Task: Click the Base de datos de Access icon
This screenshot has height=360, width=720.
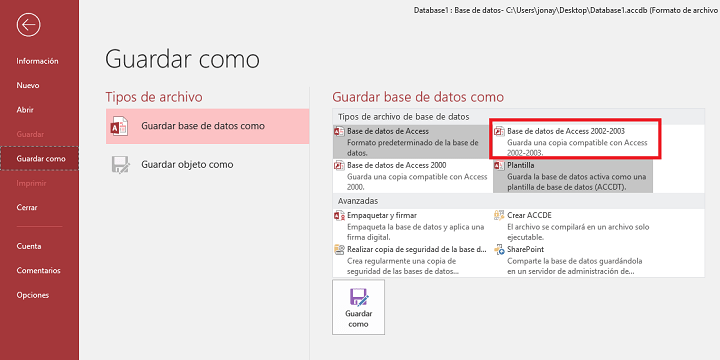Action: [x=339, y=132]
